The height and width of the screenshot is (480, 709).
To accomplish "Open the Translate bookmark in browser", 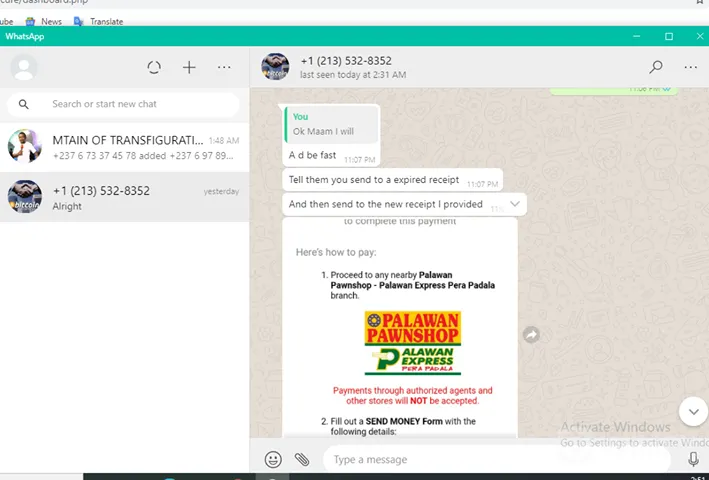I will click(x=99, y=21).
